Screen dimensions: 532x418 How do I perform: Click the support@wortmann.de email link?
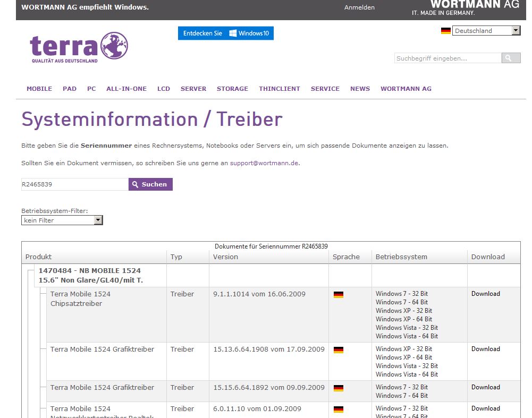264,163
